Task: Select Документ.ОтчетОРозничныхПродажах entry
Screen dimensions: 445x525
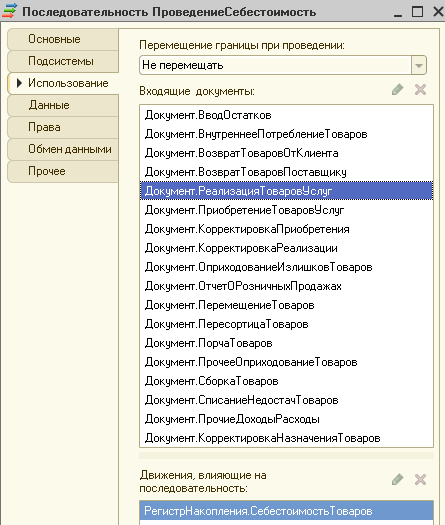Action: (x=286, y=286)
